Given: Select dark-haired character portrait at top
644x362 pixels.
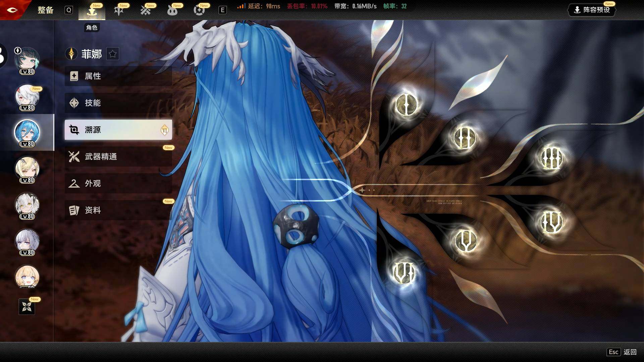Looking at the screenshot, I should tap(27, 60).
